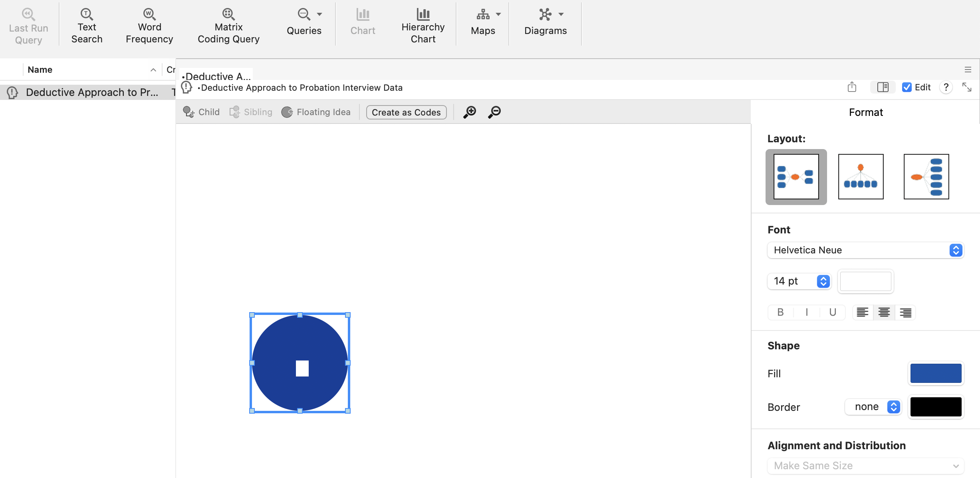The width and height of the screenshot is (980, 478).
Task: Open the Border style dropdown set to none
Action: (873, 407)
